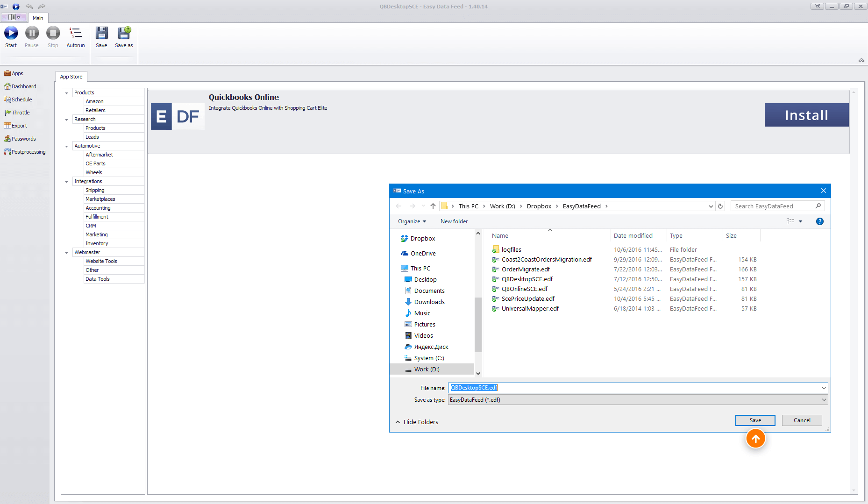Select Яндекс.Диск in the navigation pane
The width and height of the screenshot is (868, 504).
(427, 347)
